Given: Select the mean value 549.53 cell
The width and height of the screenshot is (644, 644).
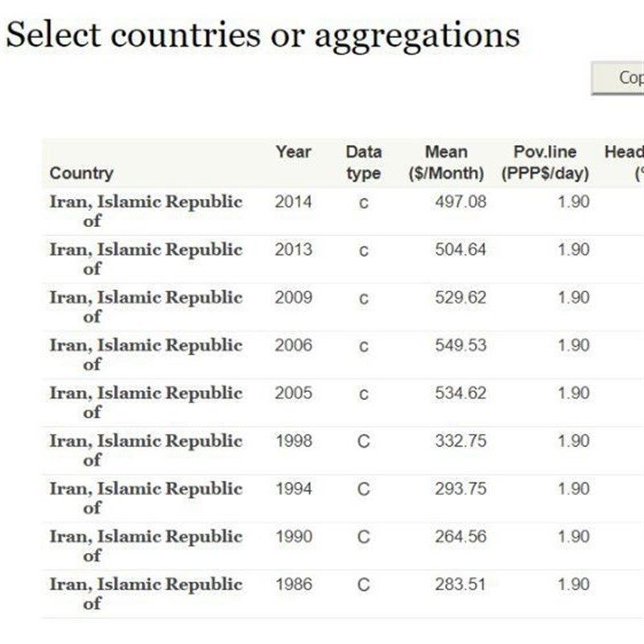Looking at the screenshot, I should coord(460,345).
